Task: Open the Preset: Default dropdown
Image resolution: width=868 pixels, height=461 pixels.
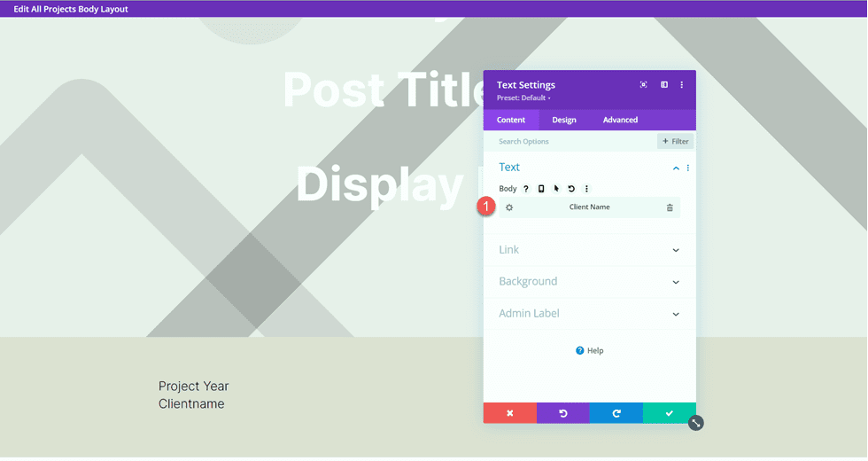Action: 523,98
